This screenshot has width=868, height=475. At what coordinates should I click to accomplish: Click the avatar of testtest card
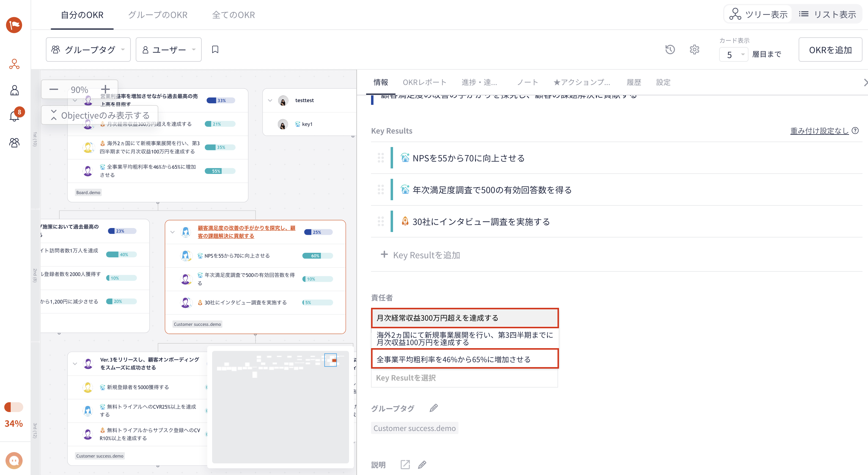pyautogui.click(x=283, y=100)
